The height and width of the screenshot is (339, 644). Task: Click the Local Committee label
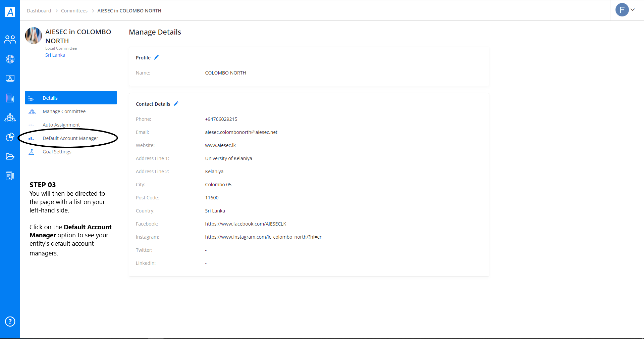tap(61, 48)
